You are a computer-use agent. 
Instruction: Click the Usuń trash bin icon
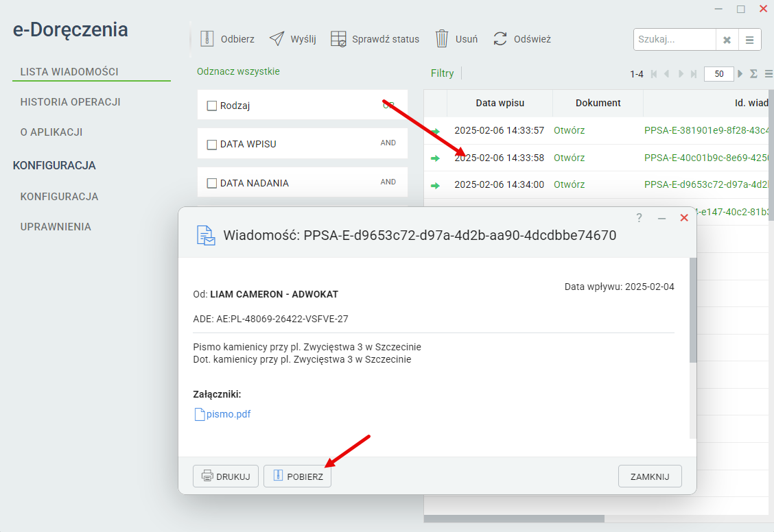[x=442, y=38]
